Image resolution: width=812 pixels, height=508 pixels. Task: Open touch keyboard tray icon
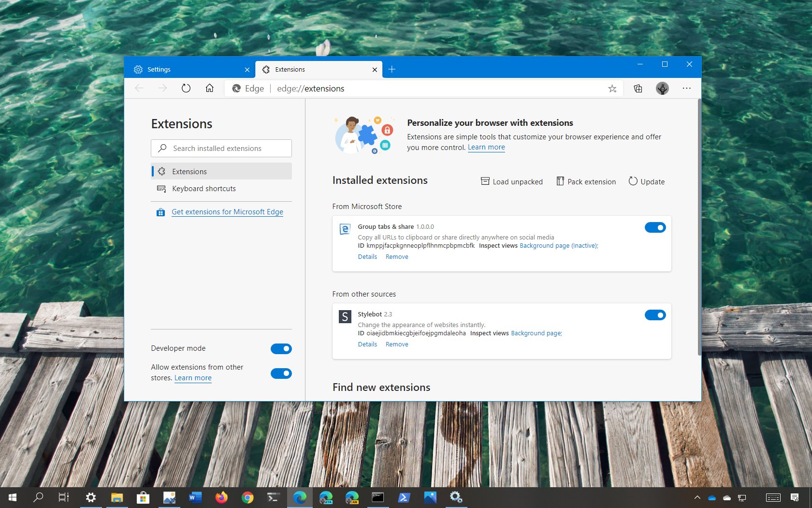click(773, 497)
